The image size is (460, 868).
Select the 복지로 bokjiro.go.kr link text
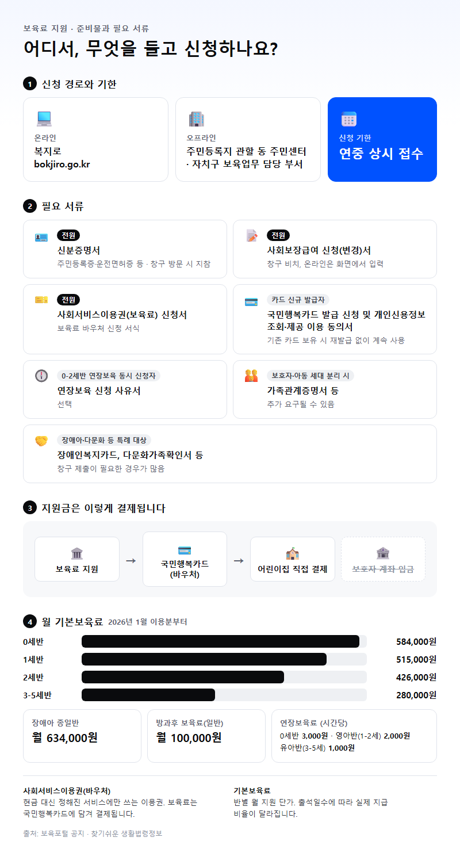click(62, 158)
